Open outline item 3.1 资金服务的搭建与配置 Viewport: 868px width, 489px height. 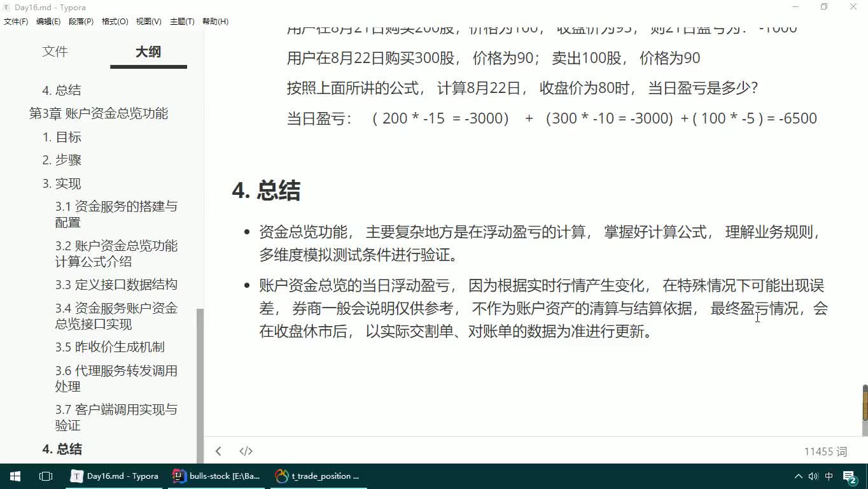[x=116, y=214]
